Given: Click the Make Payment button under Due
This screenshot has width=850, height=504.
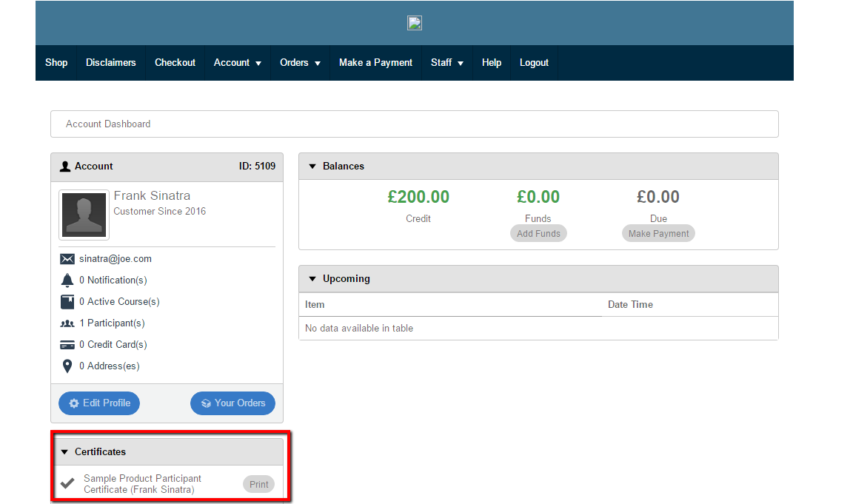Looking at the screenshot, I should coord(658,234).
